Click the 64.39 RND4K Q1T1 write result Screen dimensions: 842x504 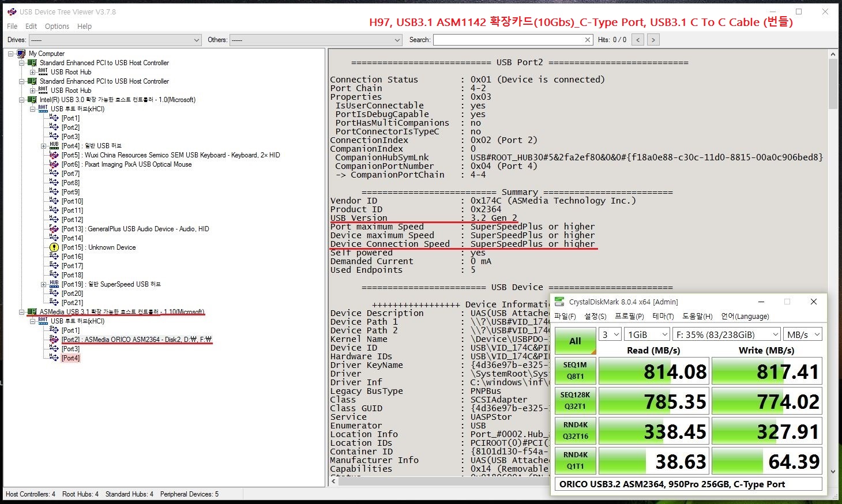click(767, 461)
